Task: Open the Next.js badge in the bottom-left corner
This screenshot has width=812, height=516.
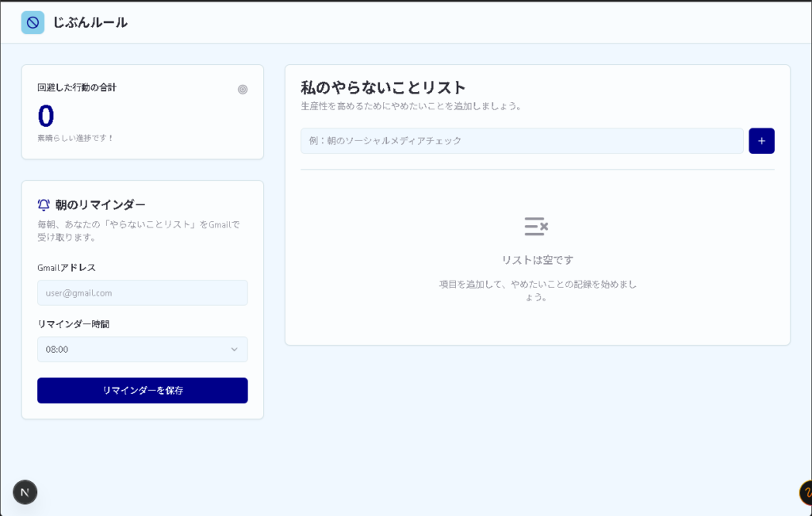Action: (25, 492)
